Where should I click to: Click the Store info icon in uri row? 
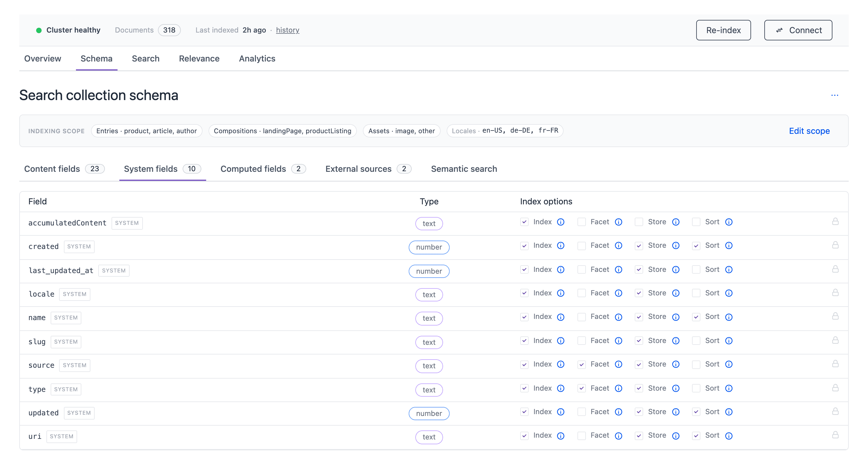pyautogui.click(x=676, y=436)
